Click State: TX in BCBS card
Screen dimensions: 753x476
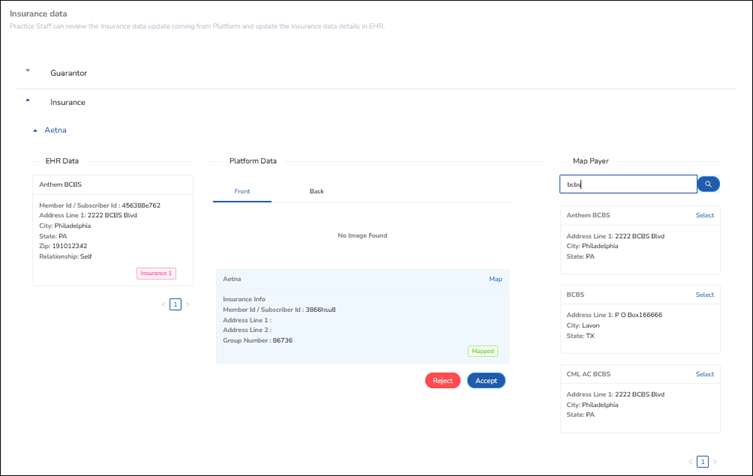tap(580, 336)
